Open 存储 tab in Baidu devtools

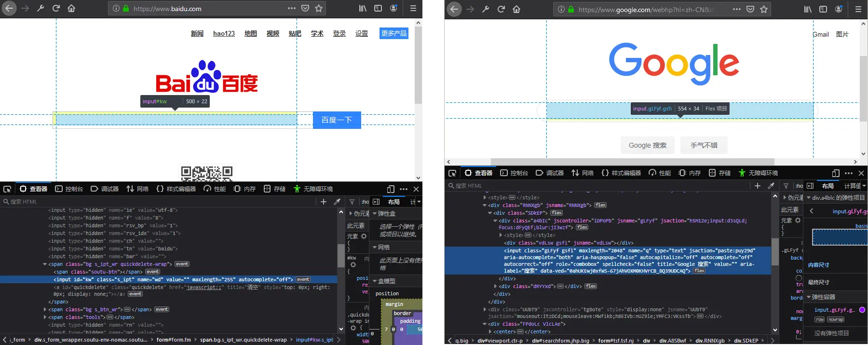point(274,189)
